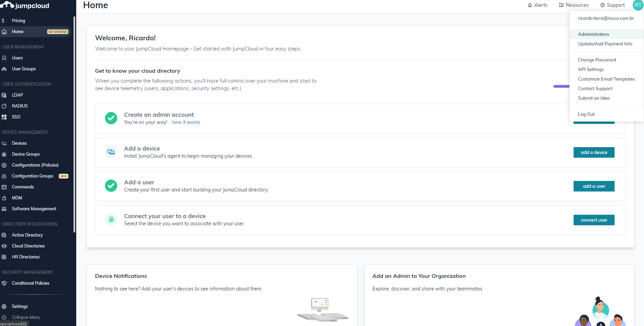
Task: Click the 'Welcome, Ricardo!' heading
Action: click(x=125, y=38)
